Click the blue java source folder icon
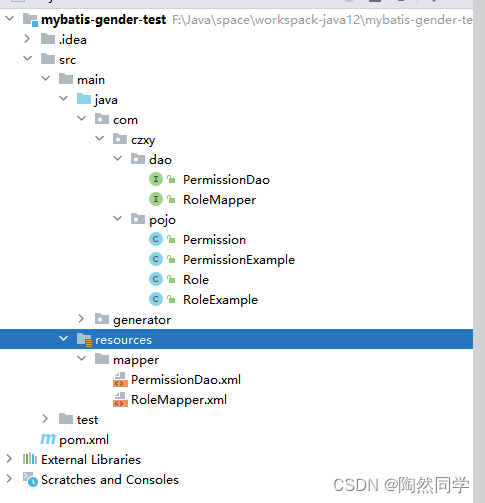Viewport: 485px width, 503px height. [x=84, y=99]
